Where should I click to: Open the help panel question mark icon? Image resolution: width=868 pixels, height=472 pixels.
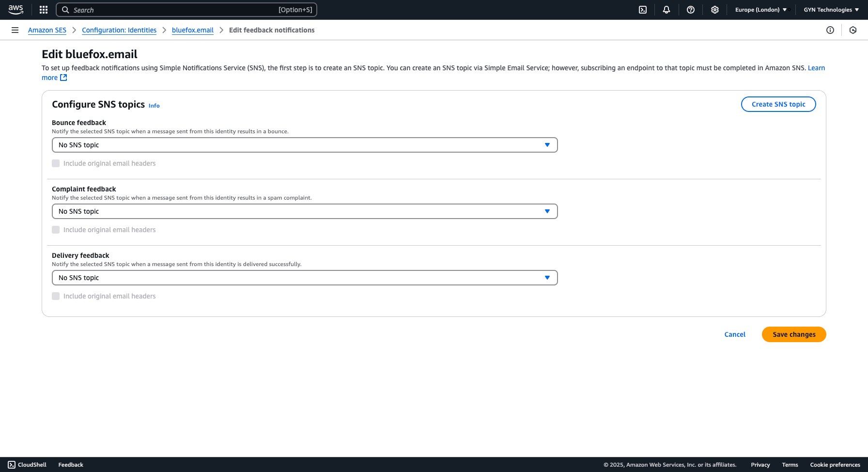click(691, 10)
